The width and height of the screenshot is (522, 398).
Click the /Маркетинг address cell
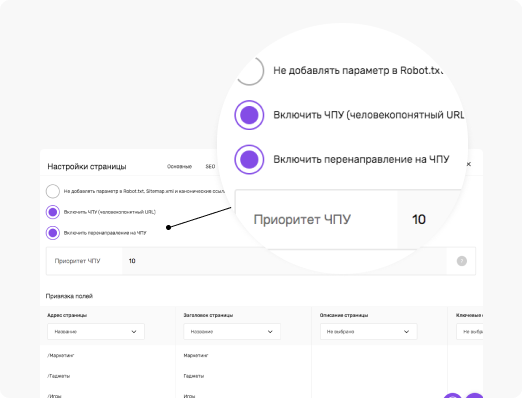click(60, 355)
